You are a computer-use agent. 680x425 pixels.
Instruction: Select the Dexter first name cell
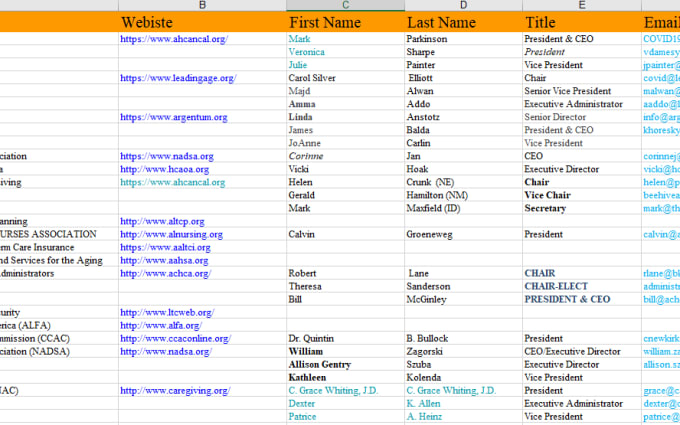pos(345,403)
